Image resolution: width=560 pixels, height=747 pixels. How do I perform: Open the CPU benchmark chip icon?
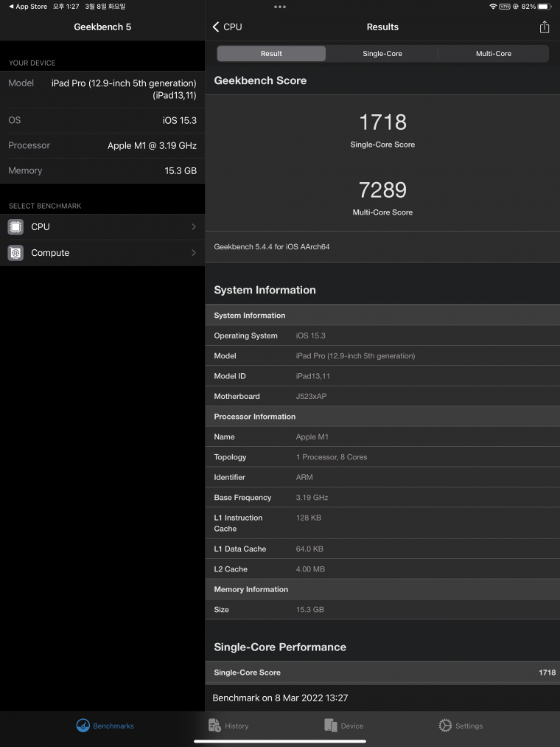pos(15,227)
